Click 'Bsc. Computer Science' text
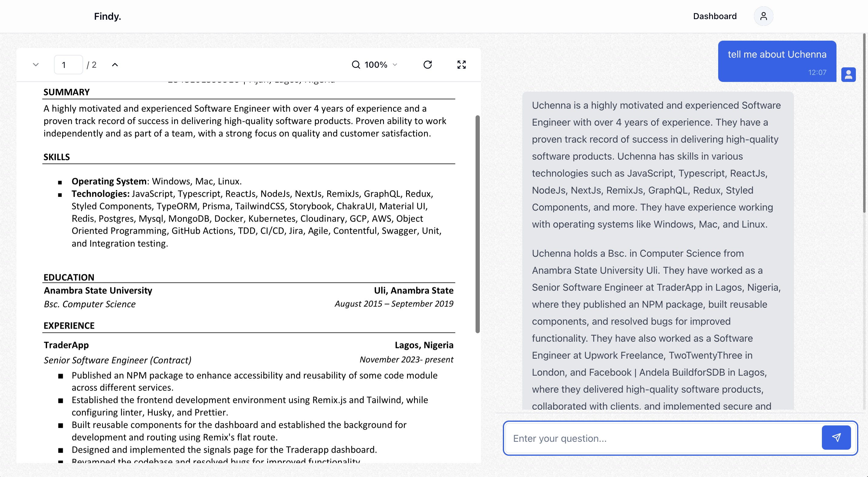 (90, 304)
